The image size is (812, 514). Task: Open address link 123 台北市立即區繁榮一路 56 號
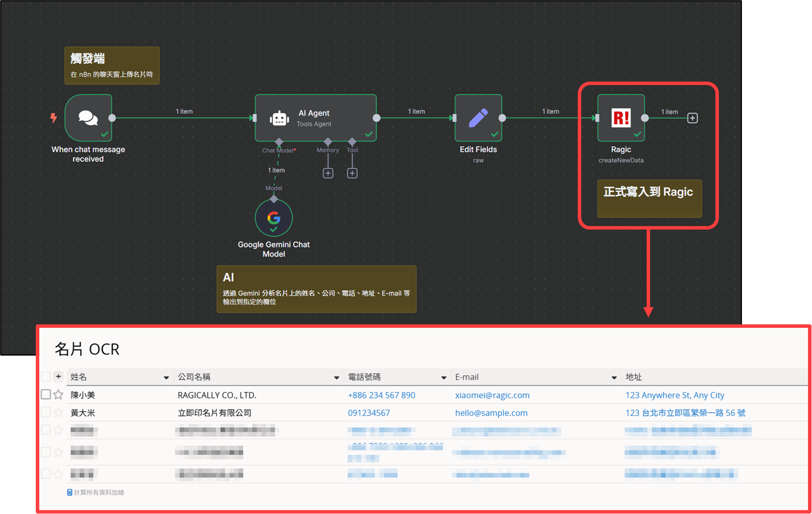pyautogui.click(x=685, y=413)
